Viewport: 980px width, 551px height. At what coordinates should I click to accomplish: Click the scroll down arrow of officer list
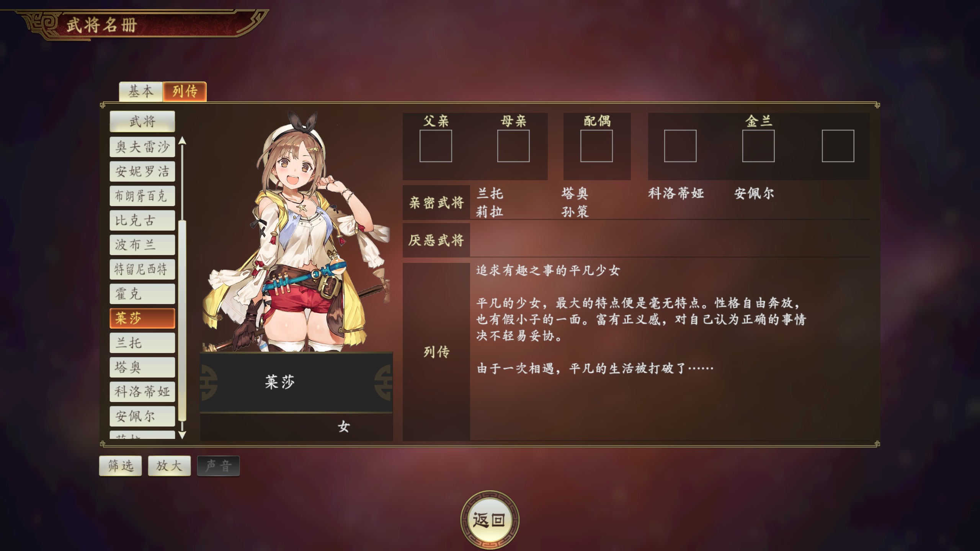pyautogui.click(x=183, y=435)
